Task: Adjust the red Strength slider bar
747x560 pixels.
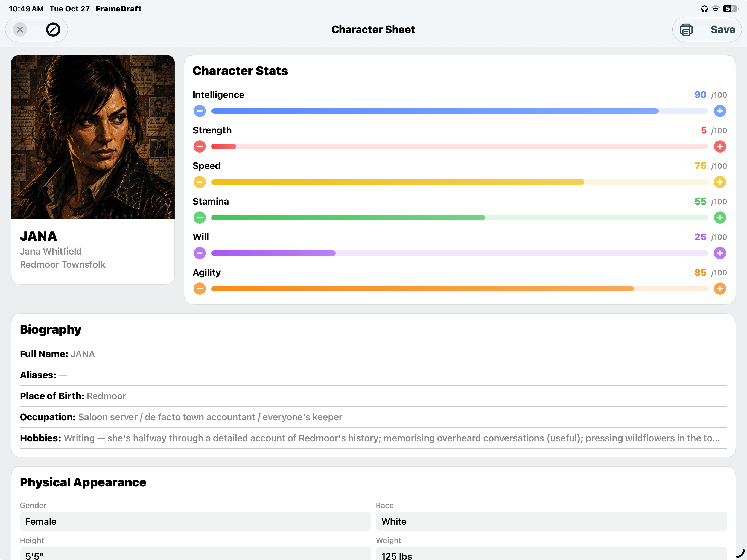Action: coord(460,146)
